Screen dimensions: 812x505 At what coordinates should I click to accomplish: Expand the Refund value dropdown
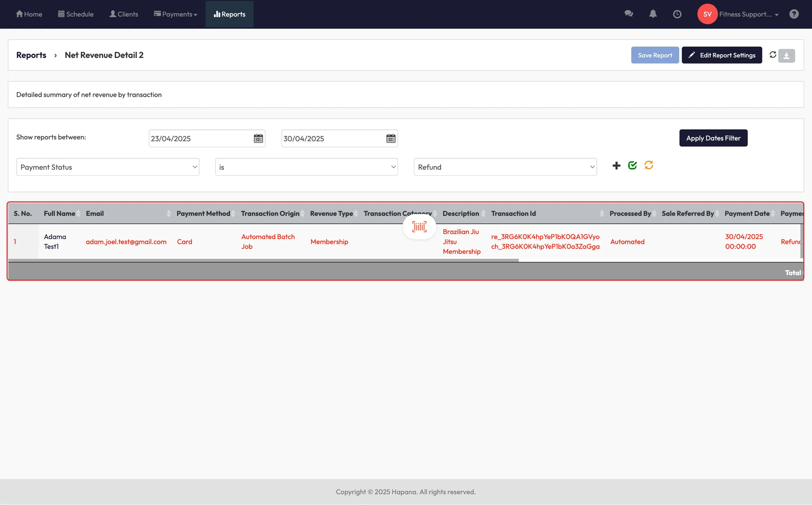[x=505, y=167]
